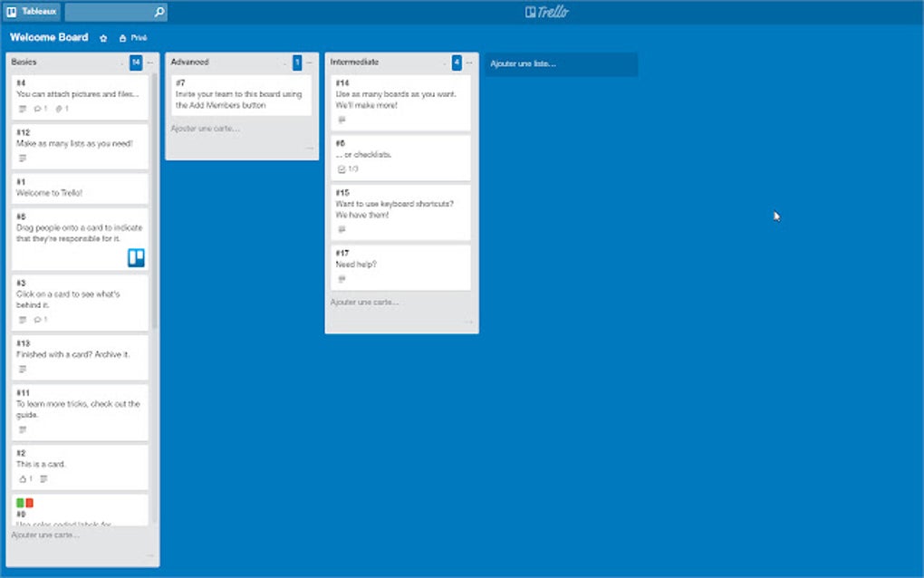The height and width of the screenshot is (578, 924).
Task: Open the Intermediate list options menu
Action: [469, 63]
